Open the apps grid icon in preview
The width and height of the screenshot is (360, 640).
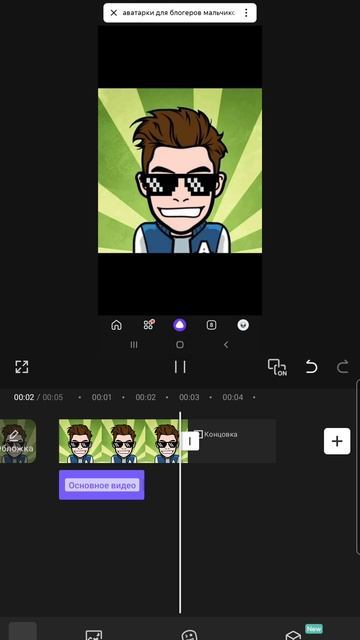pyautogui.click(x=149, y=325)
